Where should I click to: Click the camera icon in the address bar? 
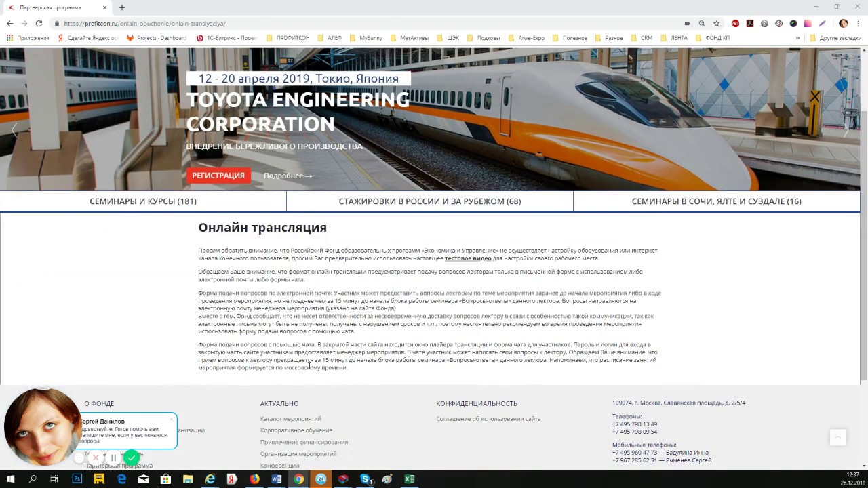tap(688, 23)
